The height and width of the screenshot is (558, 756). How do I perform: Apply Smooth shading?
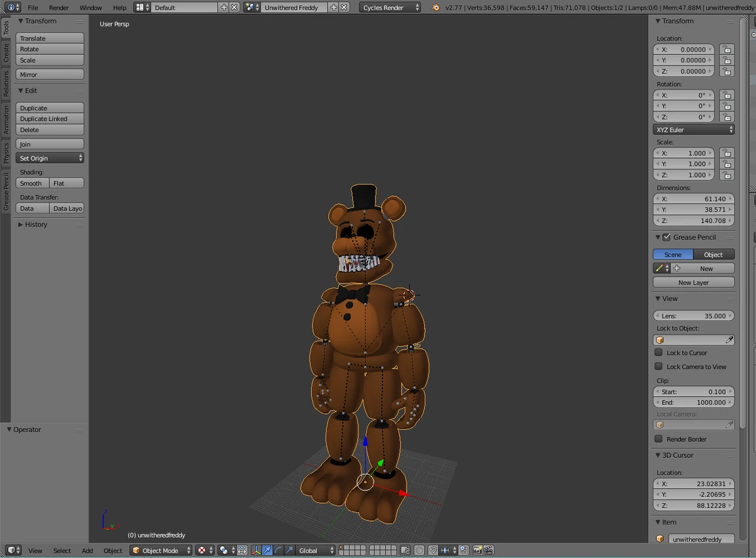31,183
